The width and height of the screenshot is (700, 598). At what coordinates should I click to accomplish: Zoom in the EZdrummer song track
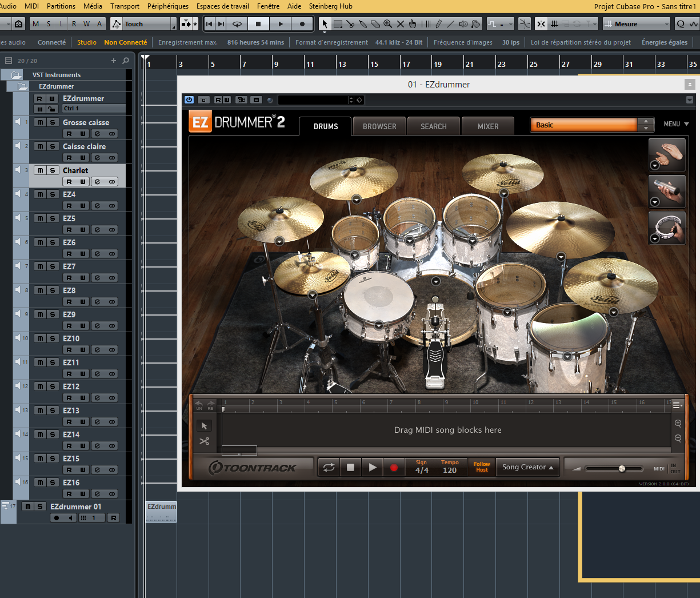[678, 424]
